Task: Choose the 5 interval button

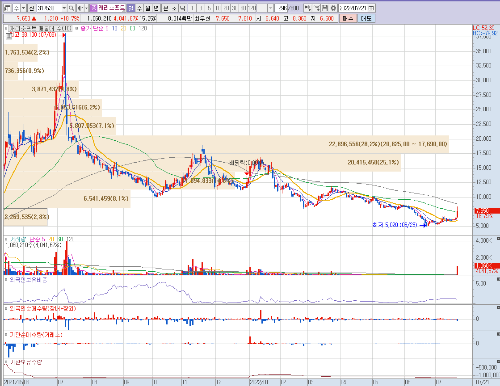Action: 209,8
